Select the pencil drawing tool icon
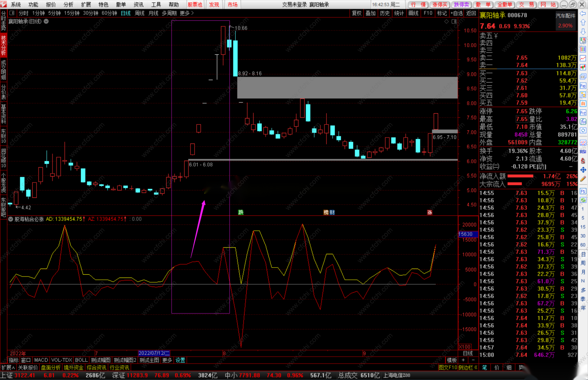588x380 pixels. pyautogui.click(x=583, y=179)
